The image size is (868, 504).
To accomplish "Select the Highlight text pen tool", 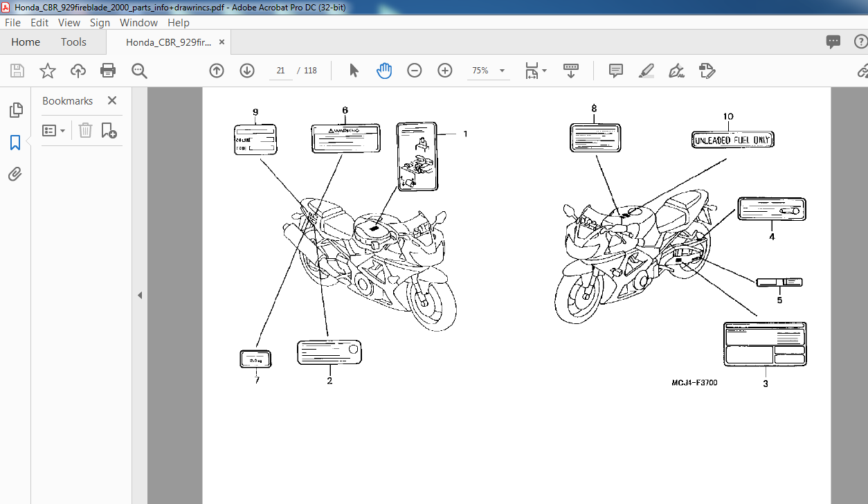I will pyautogui.click(x=647, y=71).
